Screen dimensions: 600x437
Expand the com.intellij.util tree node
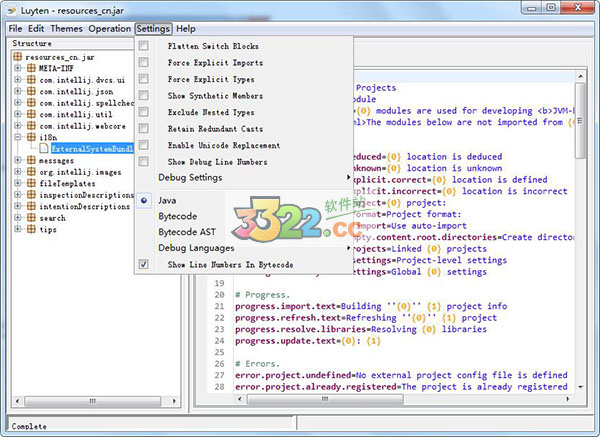coord(17,115)
